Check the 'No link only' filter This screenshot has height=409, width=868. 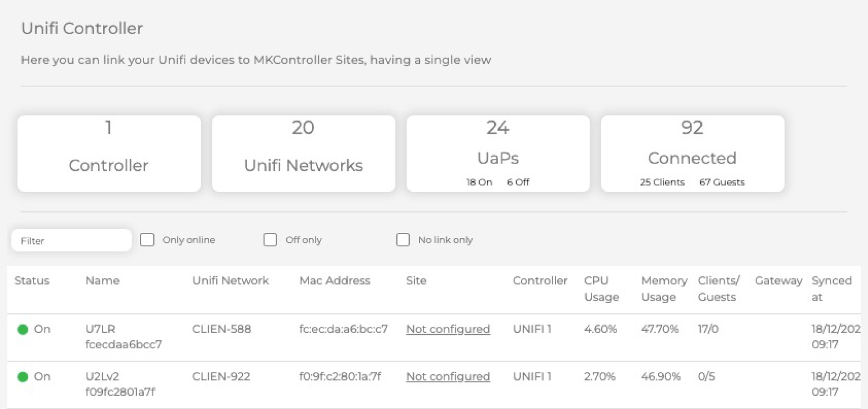[403, 239]
